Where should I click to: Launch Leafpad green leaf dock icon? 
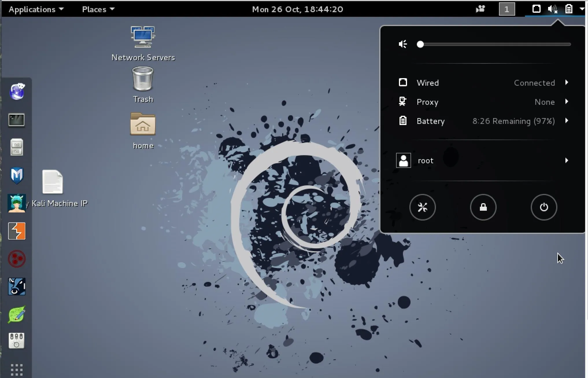coord(16,314)
